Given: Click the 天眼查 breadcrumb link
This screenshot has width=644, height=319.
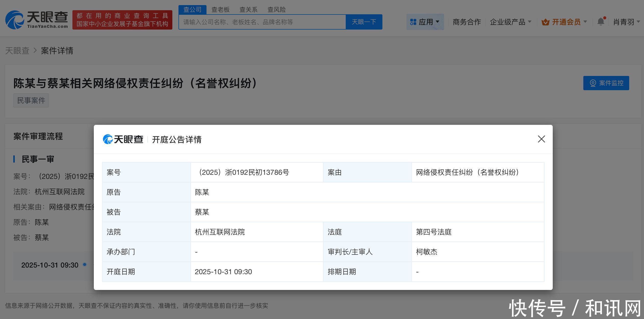Looking at the screenshot, I should 17,51.
